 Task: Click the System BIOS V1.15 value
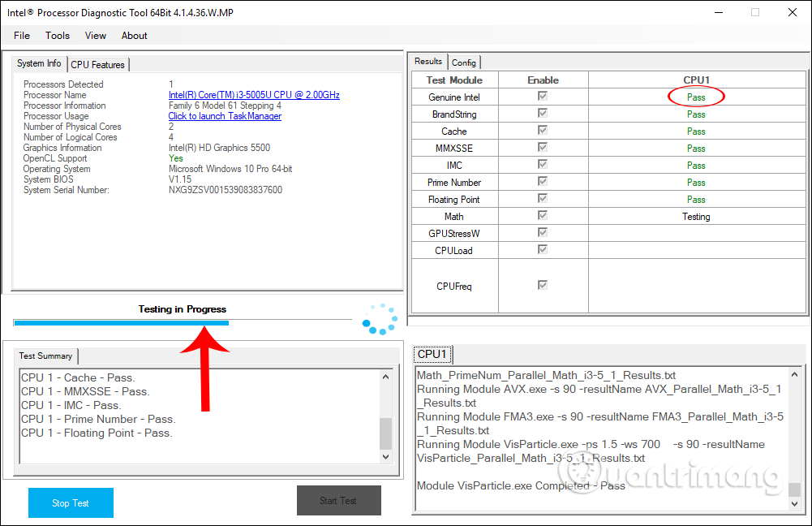[180, 179]
